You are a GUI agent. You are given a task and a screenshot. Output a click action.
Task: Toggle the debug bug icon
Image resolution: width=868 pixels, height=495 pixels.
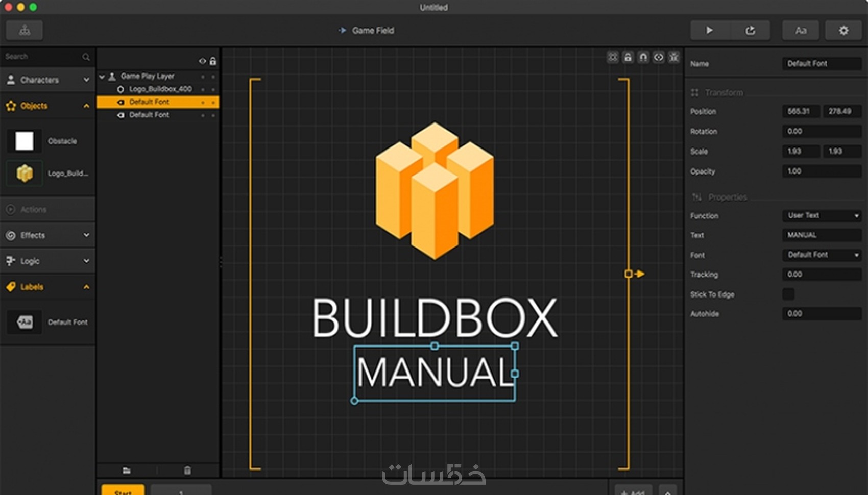[x=674, y=57]
